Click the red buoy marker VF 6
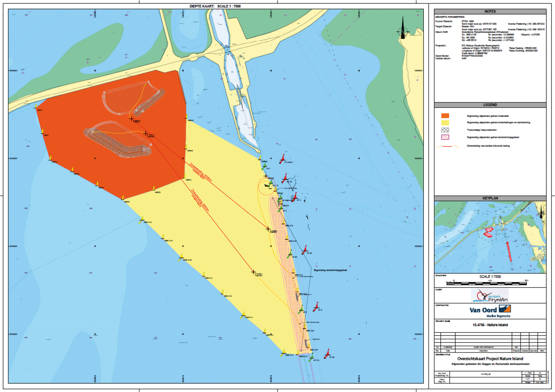Screen dimensions: 555x392 (316, 307)
